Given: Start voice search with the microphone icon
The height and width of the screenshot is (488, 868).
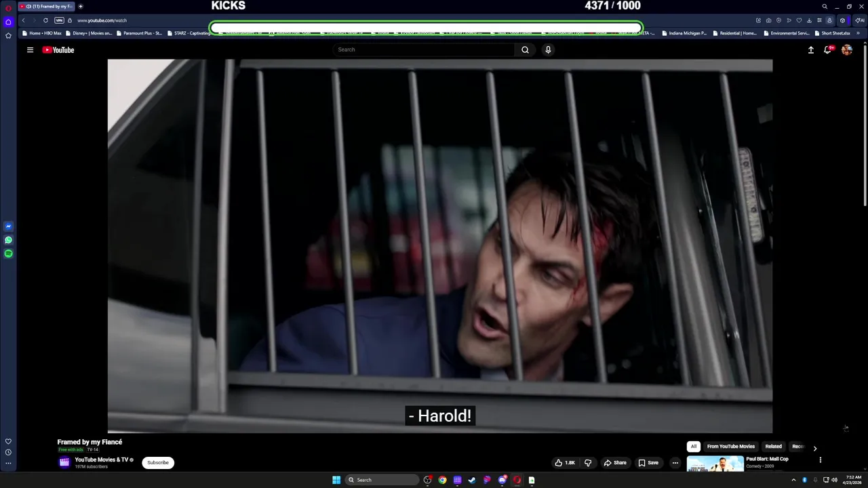Looking at the screenshot, I should (x=548, y=49).
